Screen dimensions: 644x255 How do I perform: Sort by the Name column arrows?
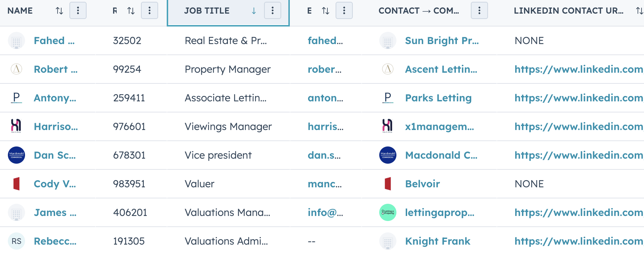click(x=59, y=11)
